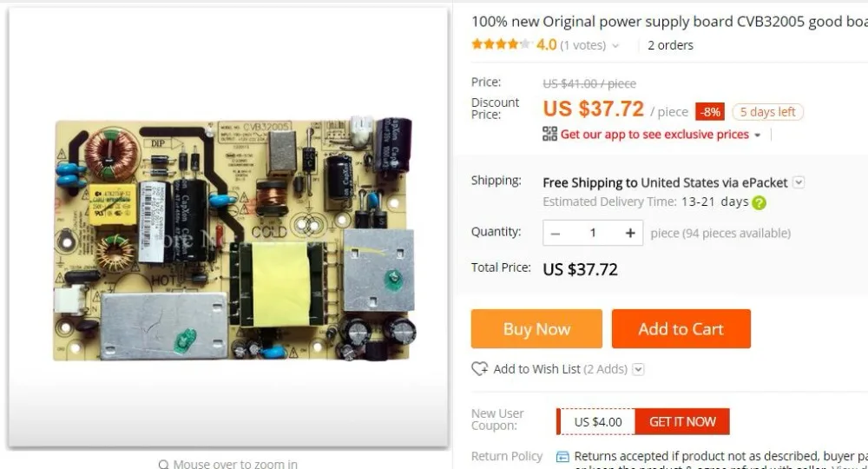Expand the exclusive app prices dropdown

coord(758,135)
